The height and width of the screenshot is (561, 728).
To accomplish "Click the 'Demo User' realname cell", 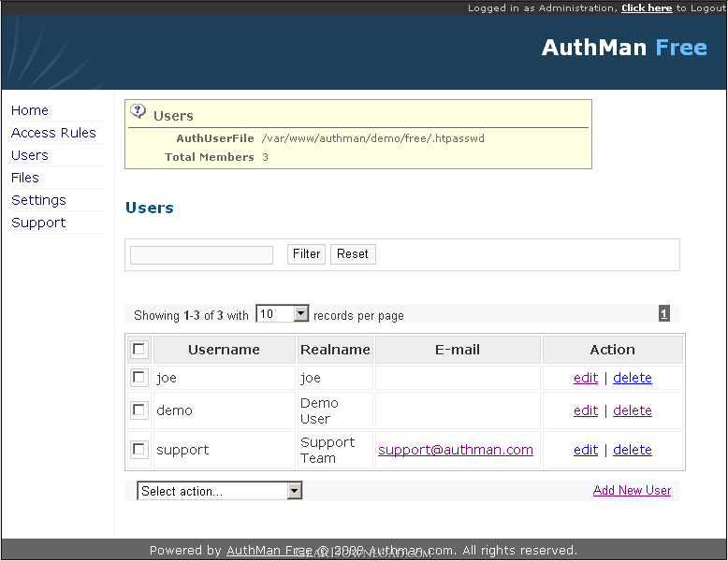I will pyautogui.click(x=335, y=410).
